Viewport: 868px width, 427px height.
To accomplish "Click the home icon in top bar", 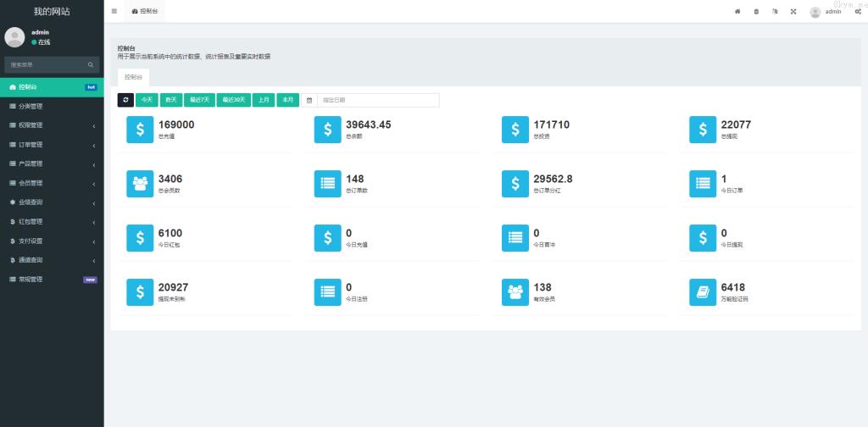I will click(737, 11).
